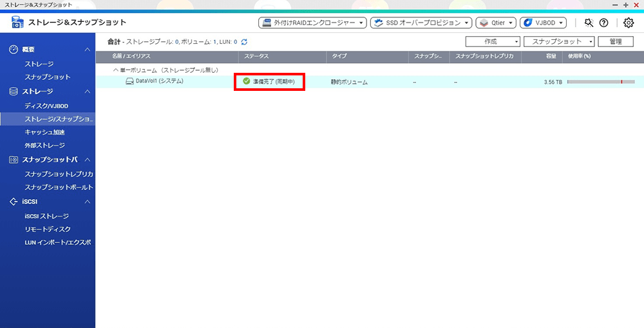The height and width of the screenshot is (328, 644).
Task: Click the ストレージ database icon in sidebar
Action: (x=14, y=92)
